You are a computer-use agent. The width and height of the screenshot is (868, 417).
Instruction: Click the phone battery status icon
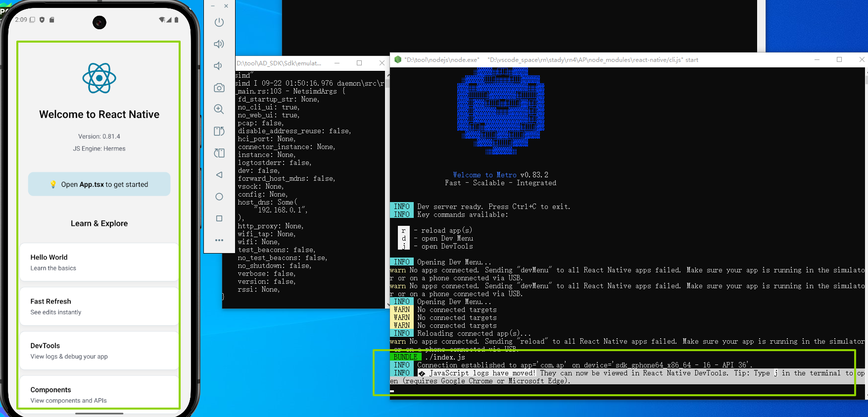pos(176,20)
